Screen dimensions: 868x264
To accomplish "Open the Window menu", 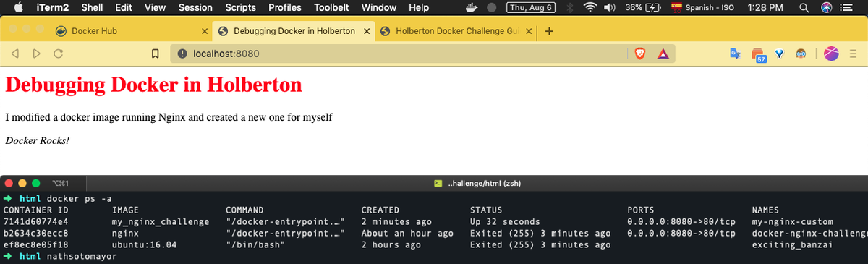I will click(378, 7).
